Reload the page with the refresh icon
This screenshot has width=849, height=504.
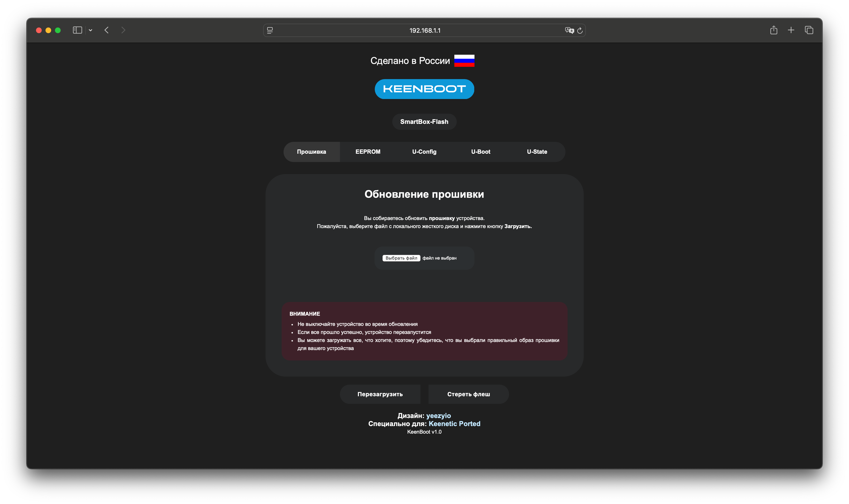pos(580,31)
